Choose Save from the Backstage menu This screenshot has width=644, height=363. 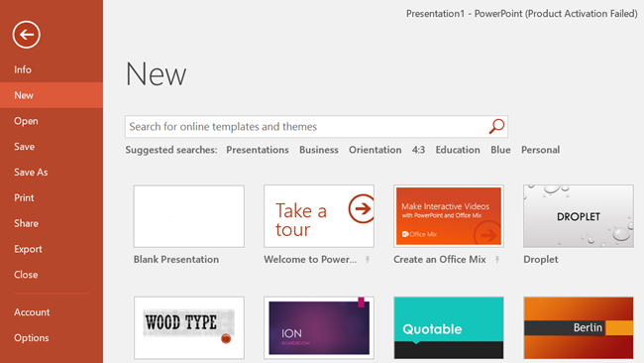tap(52, 147)
